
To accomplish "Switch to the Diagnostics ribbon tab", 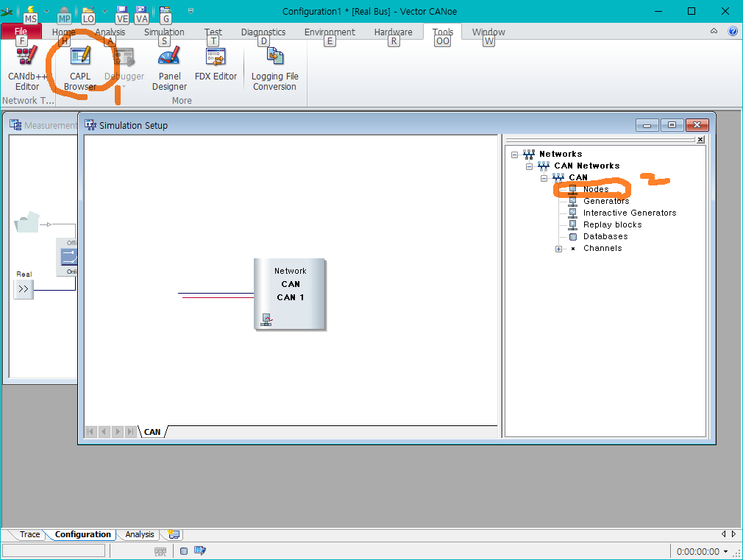I will pyautogui.click(x=263, y=32).
